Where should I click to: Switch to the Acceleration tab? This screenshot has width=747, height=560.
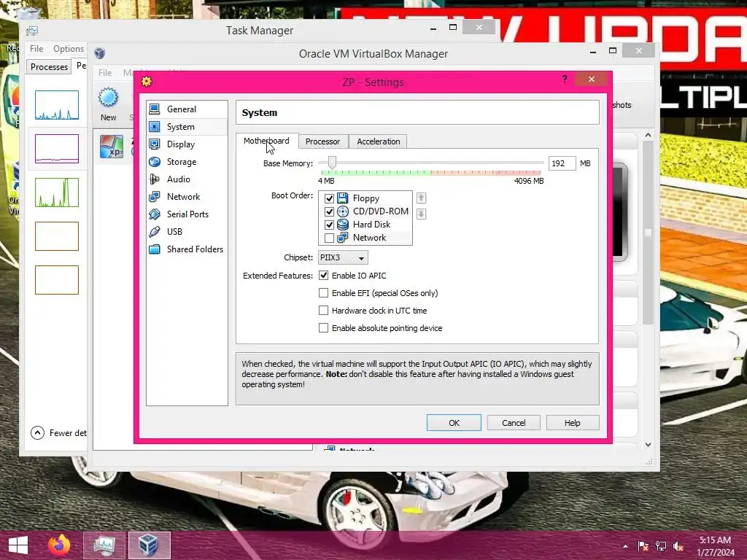379,141
